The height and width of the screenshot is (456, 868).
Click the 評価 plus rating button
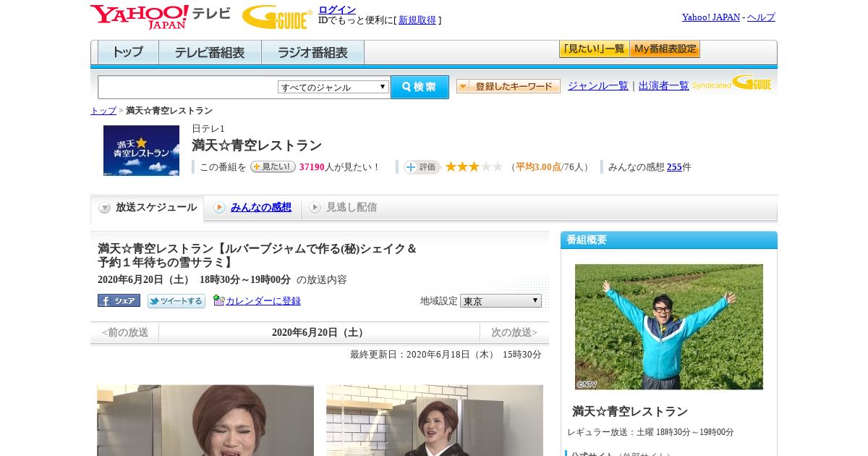(x=422, y=167)
